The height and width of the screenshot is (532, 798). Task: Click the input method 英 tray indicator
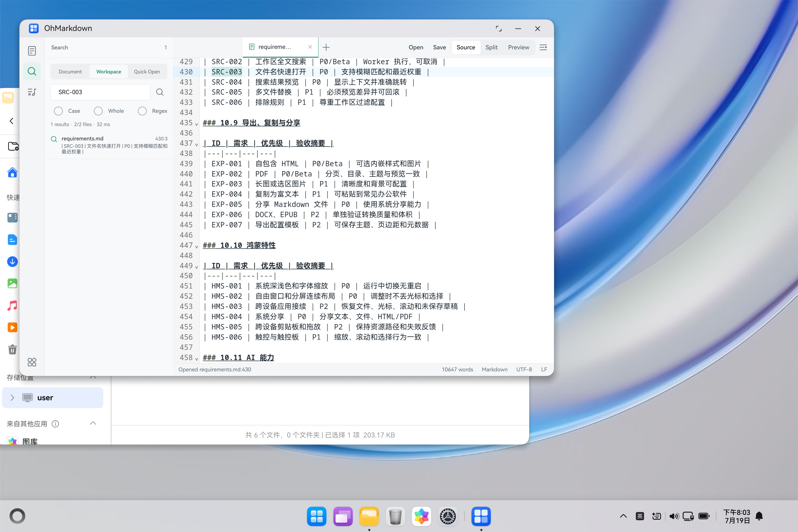click(640, 516)
